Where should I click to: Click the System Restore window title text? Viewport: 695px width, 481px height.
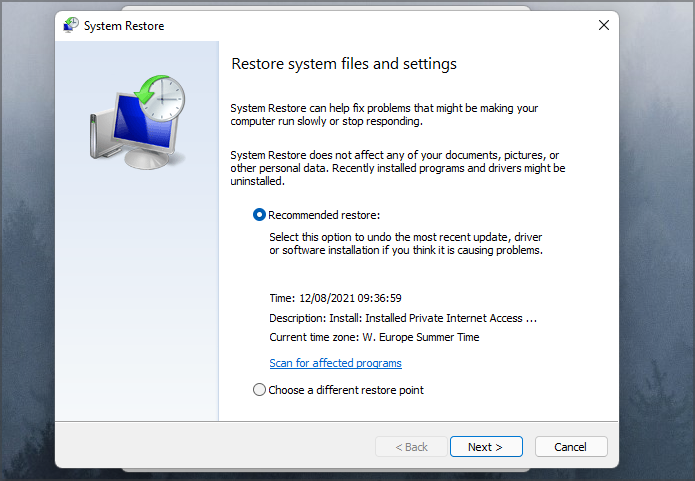(124, 26)
